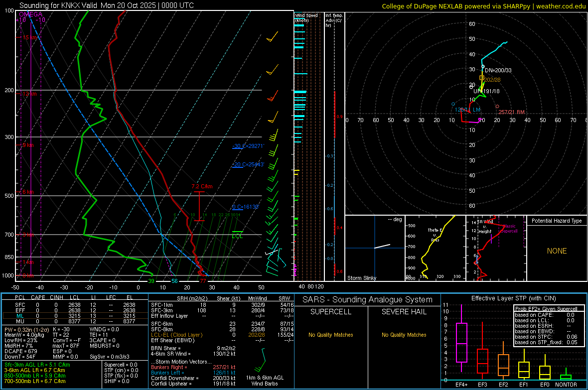Click the SigSvr = 0 m3/s3 value
The image size is (588, 390).
[x=110, y=357]
